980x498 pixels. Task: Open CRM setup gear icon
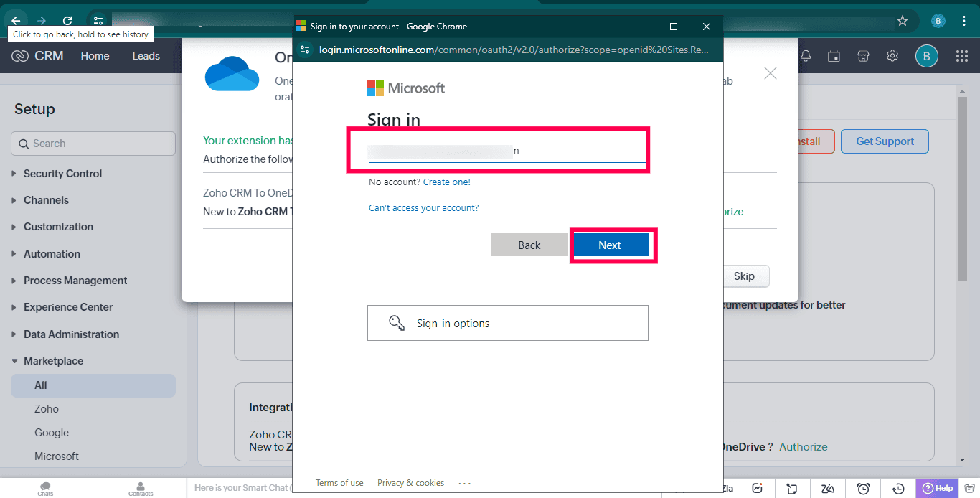tap(892, 56)
